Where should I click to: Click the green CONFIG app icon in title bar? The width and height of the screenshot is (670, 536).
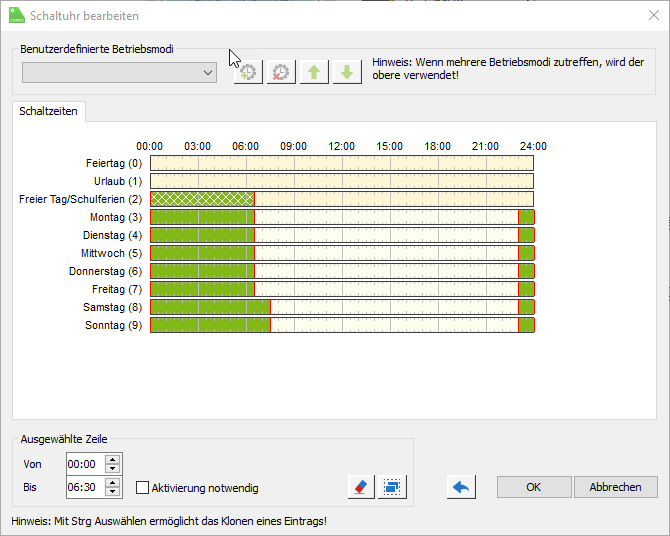click(17, 15)
